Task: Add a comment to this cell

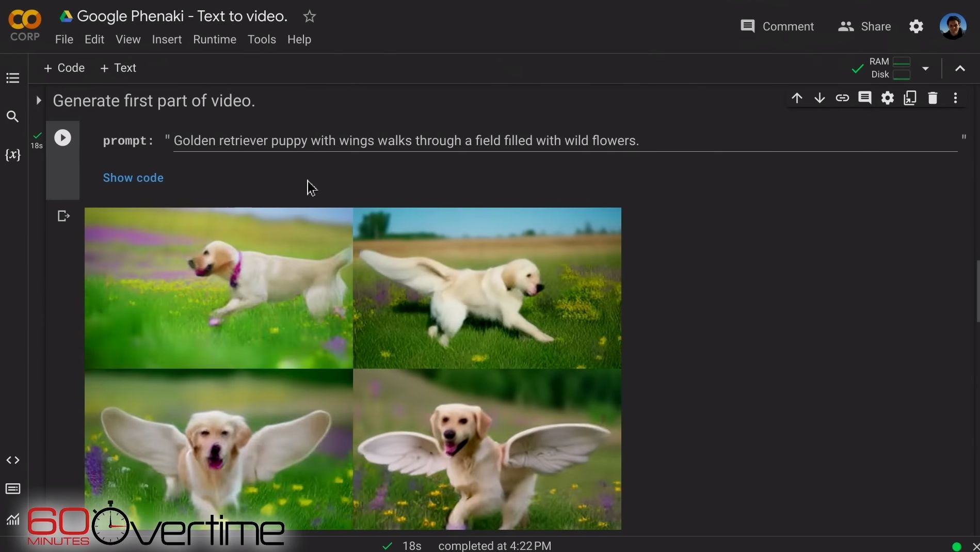Action: point(865,98)
